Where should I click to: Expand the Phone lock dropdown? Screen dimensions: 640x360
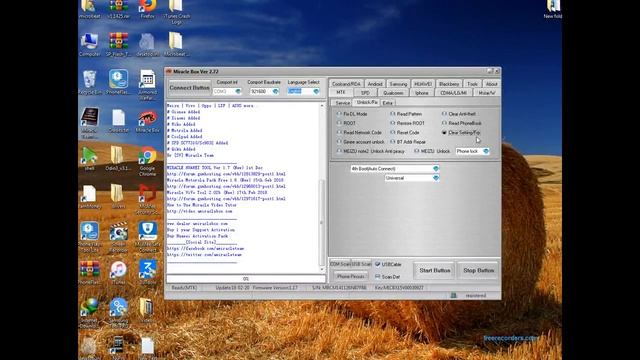485,151
